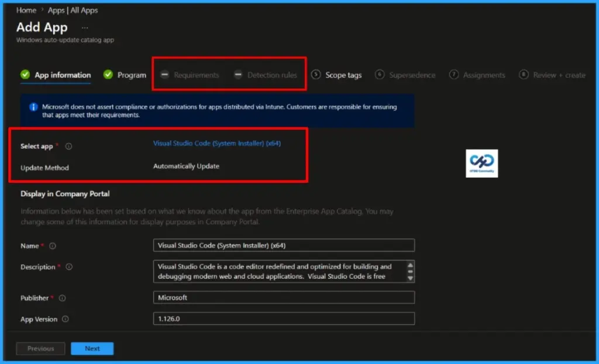Click the Automatically Update value text
Image resolution: width=599 pixels, height=364 pixels.
coord(186,166)
